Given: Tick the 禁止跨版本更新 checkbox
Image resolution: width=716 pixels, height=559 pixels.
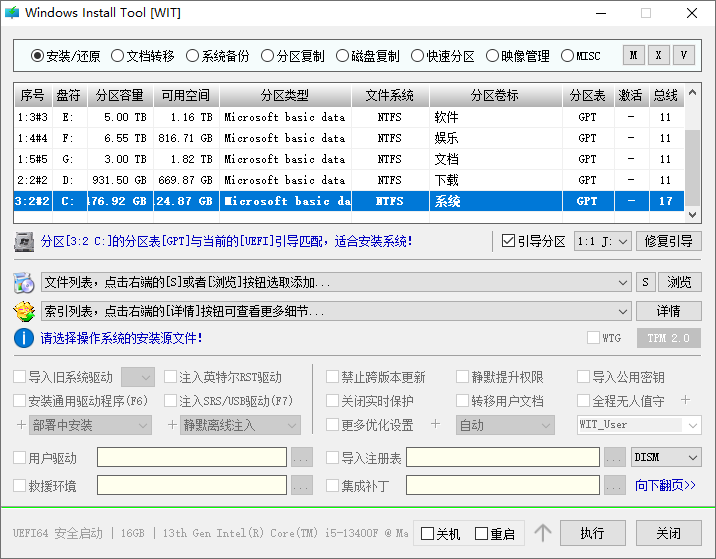Looking at the screenshot, I should [333, 377].
